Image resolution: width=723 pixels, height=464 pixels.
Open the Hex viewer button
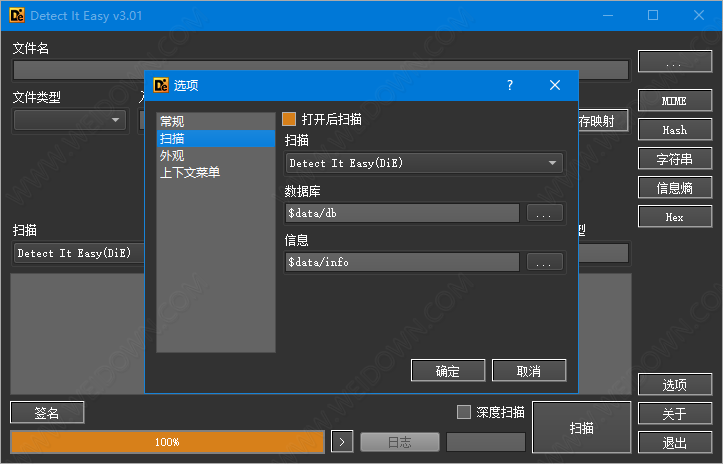click(675, 217)
